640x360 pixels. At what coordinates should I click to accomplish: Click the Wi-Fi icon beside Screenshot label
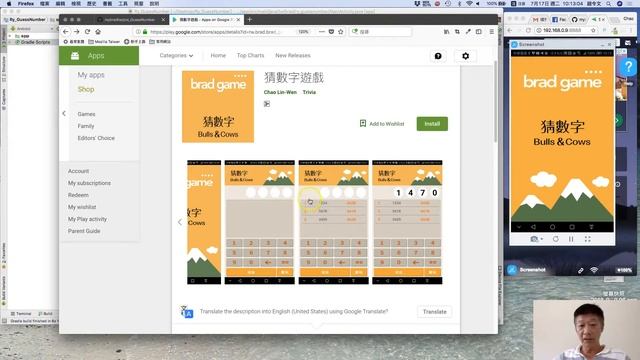coord(594,270)
